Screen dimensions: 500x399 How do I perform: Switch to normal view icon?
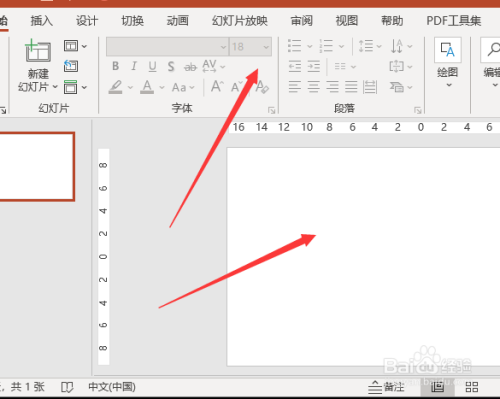[x=437, y=387]
